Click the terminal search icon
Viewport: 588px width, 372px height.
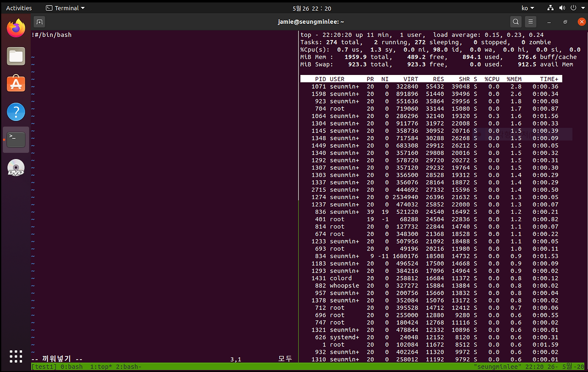click(x=516, y=22)
